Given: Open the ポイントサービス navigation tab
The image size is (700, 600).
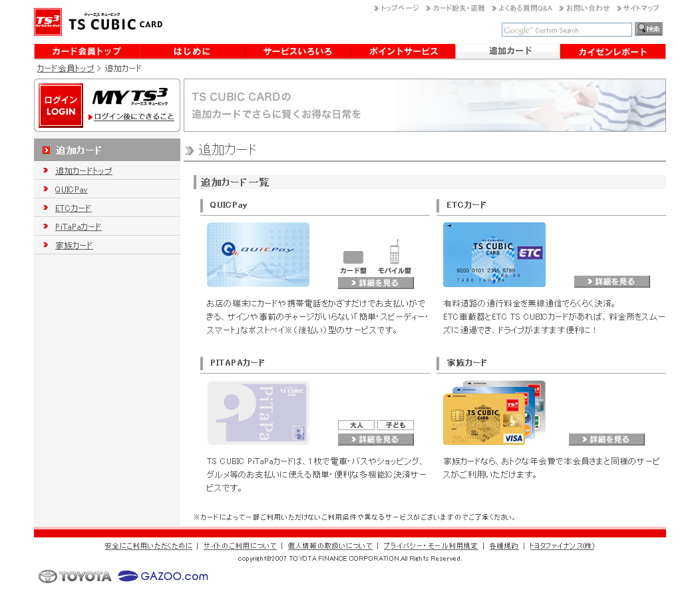Looking at the screenshot, I should [x=403, y=51].
